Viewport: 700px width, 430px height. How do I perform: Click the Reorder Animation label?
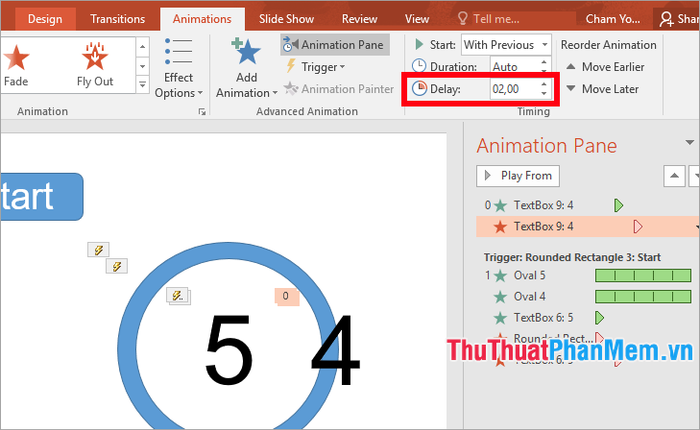tap(608, 45)
